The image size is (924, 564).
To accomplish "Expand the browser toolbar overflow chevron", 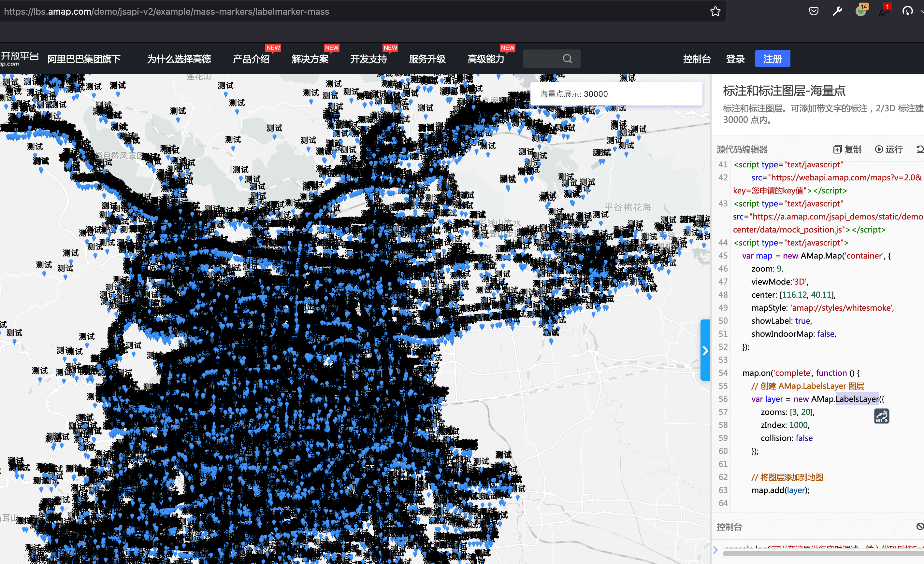I will 922,11.
